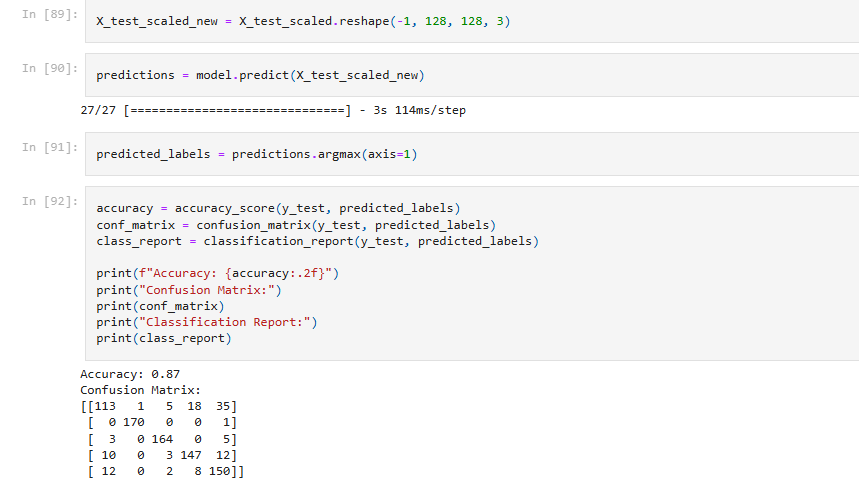Click the In [92] cell prompt

tap(50, 202)
